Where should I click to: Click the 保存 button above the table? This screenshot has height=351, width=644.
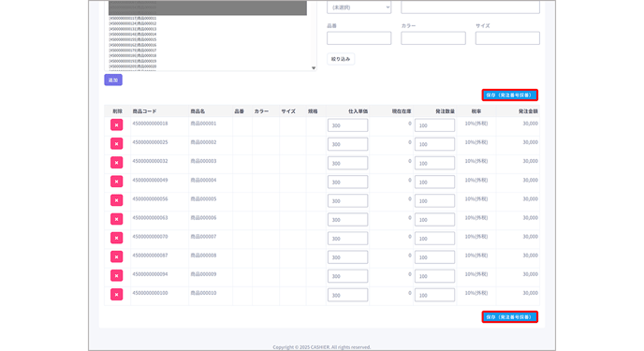[510, 95]
